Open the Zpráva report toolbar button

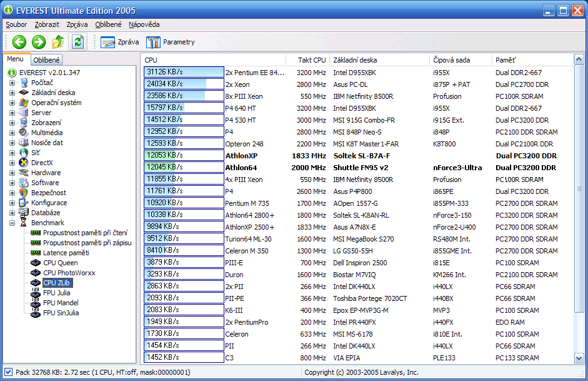[x=119, y=42]
